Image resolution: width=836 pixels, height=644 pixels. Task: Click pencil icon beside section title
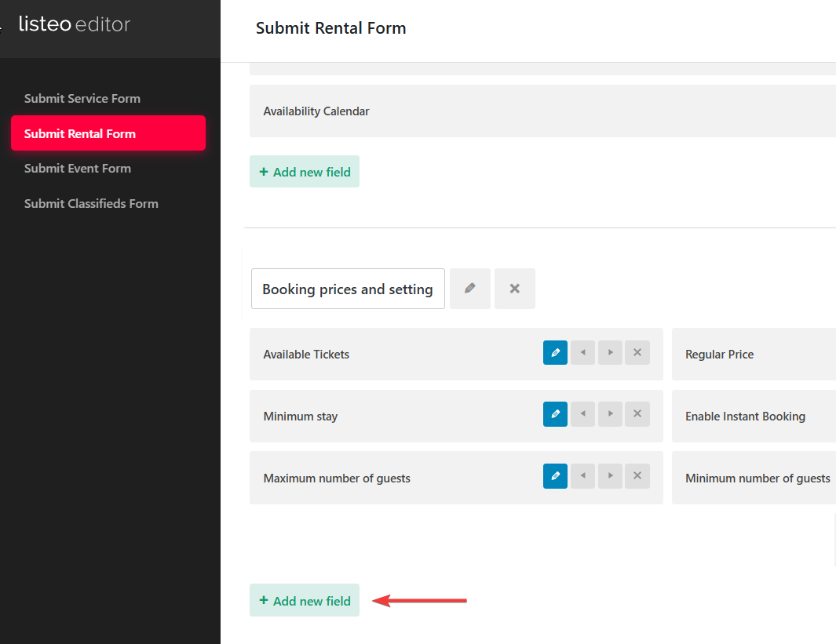[x=470, y=289]
